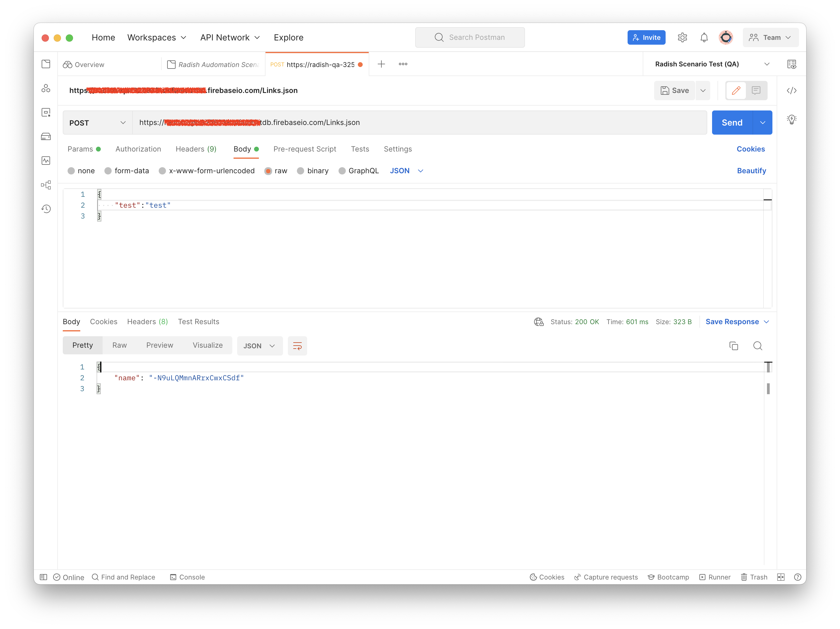This screenshot has width=840, height=629.
Task: Switch to edit mode with the pencil icon
Action: pos(736,91)
